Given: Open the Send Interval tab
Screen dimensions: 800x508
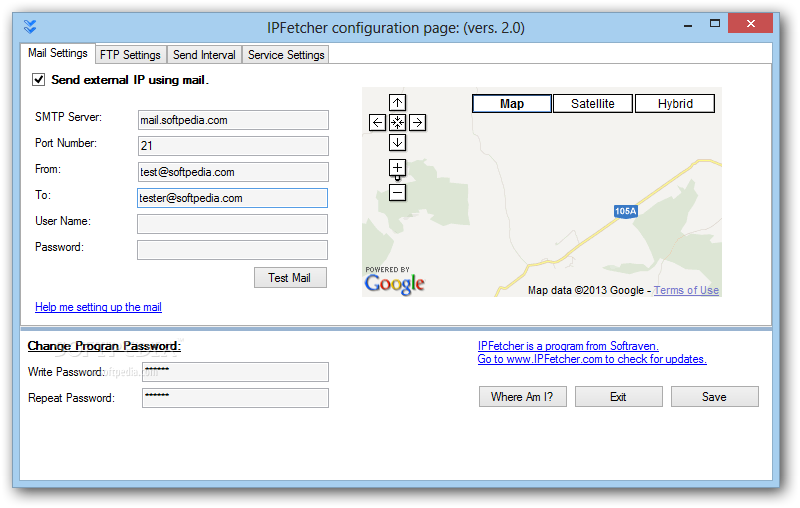Looking at the screenshot, I should 204,55.
